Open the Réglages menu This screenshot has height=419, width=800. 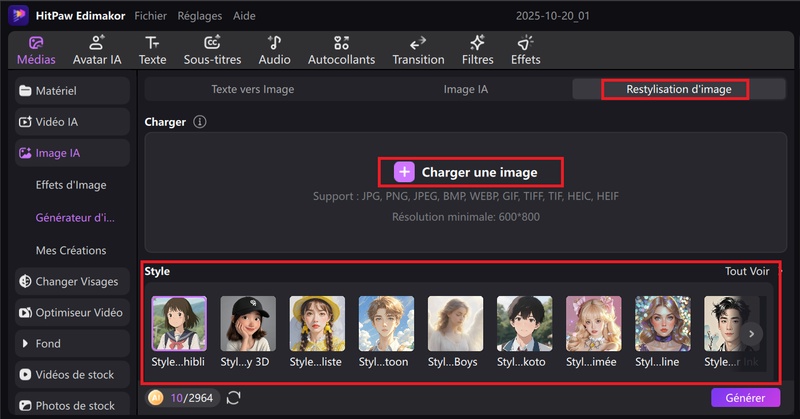[x=199, y=16]
